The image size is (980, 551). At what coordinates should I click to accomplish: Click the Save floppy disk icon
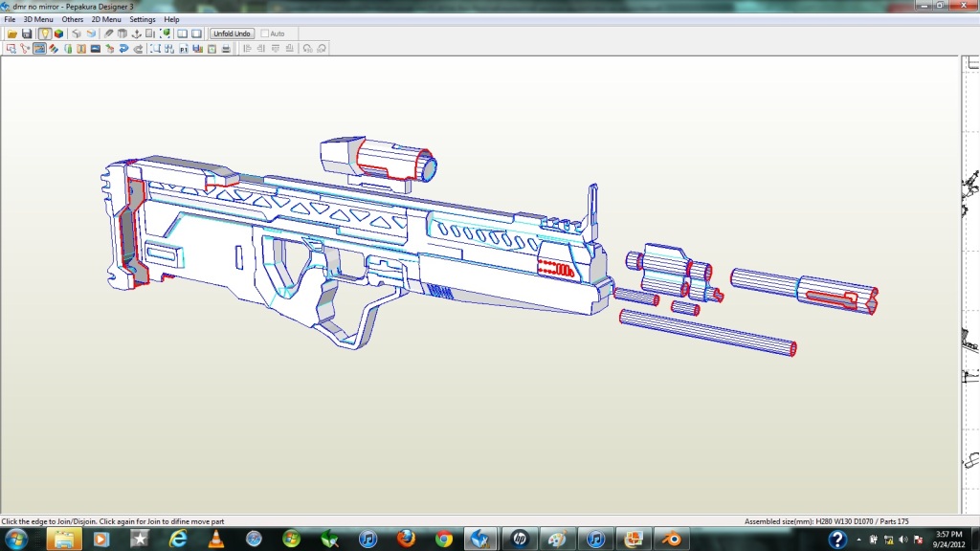point(26,33)
